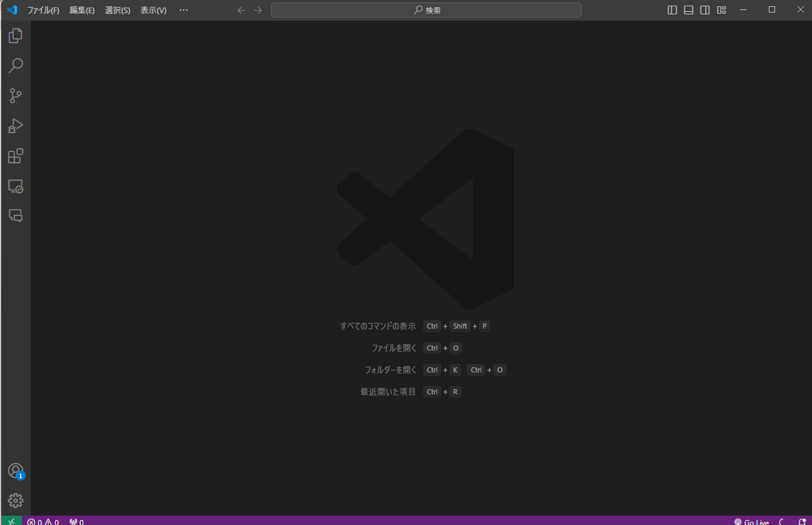The height and width of the screenshot is (525, 812).
Task: Open the Source Control view
Action: [16, 96]
